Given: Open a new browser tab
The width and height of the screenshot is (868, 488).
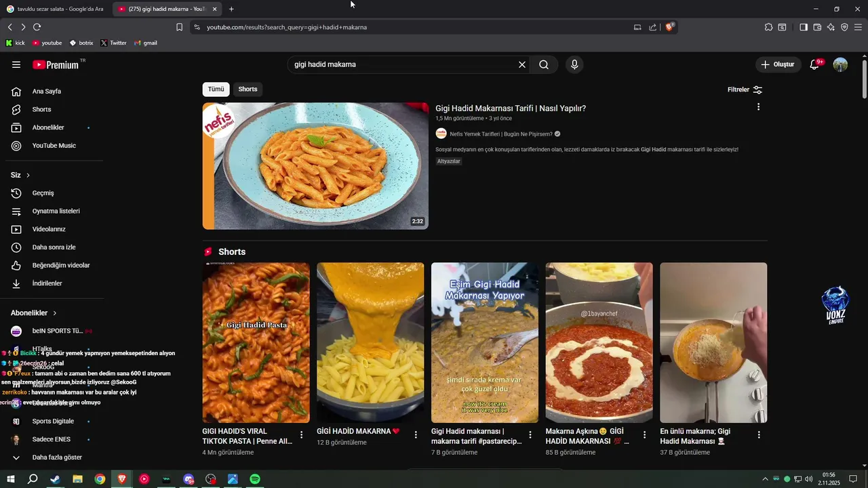Looking at the screenshot, I should tap(231, 9).
